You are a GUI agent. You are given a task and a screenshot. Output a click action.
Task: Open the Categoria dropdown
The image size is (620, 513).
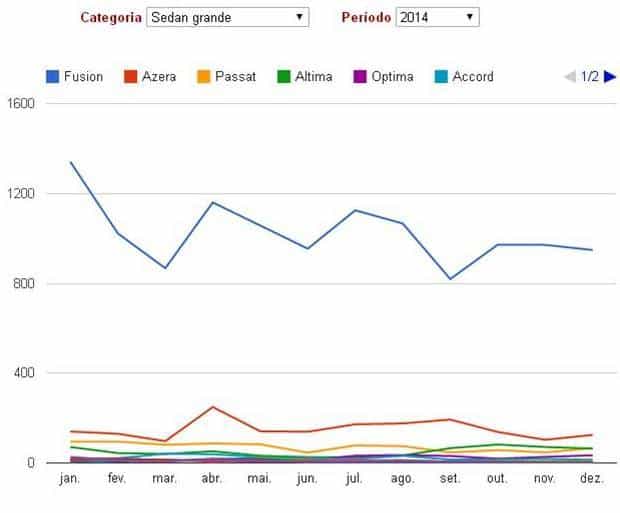point(227,17)
